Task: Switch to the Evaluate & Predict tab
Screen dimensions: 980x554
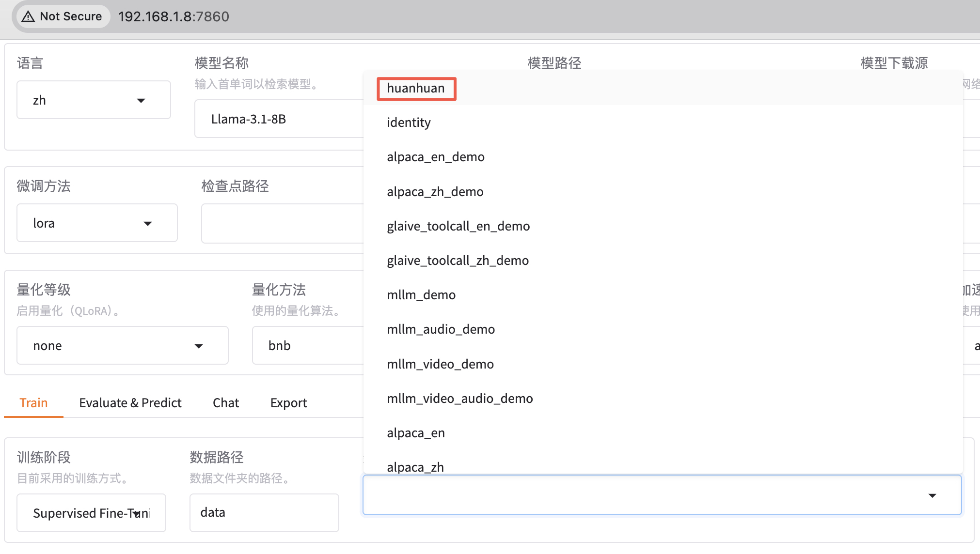Action: pos(130,403)
